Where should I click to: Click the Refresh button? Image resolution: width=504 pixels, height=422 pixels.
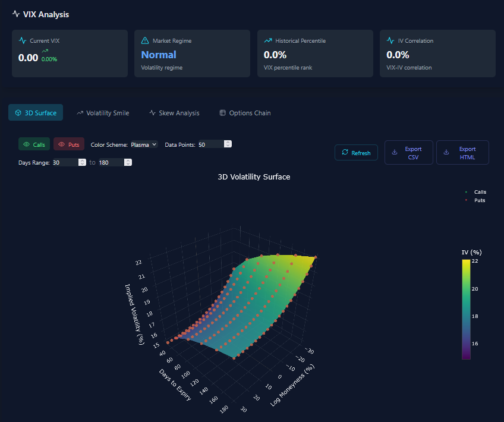pyautogui.click(x=356, y=153)
